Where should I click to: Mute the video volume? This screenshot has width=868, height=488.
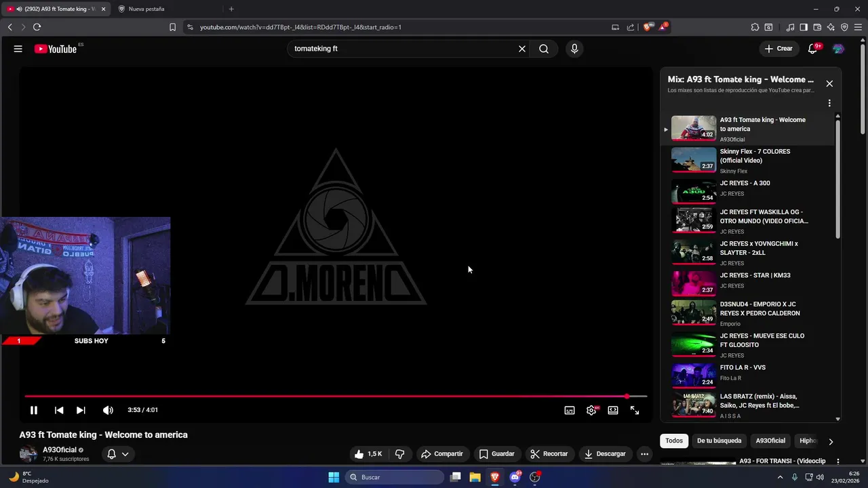[x=108, y=410]
